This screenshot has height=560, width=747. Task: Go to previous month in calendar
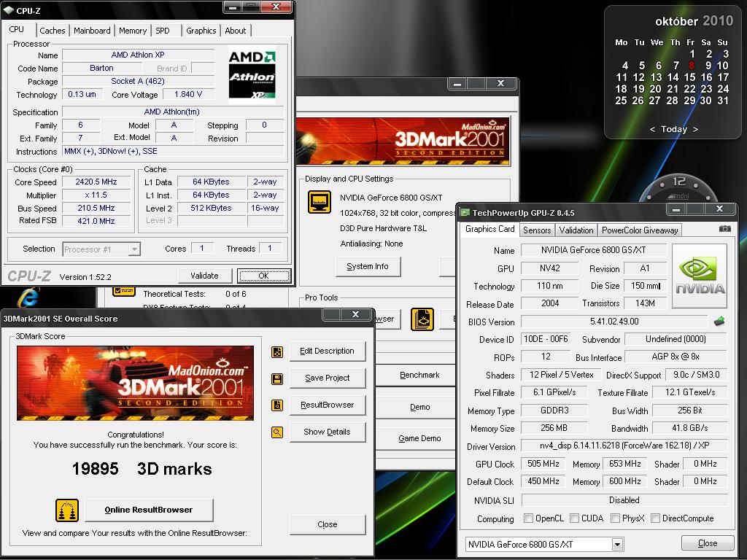pos(652,130)
